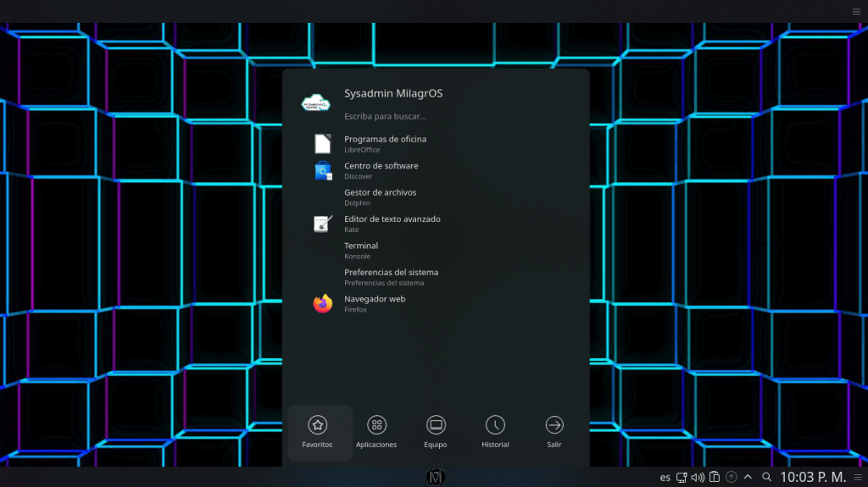Open the volume control in the tray
This screenshot has height=487, width=868.
[698, 478]
